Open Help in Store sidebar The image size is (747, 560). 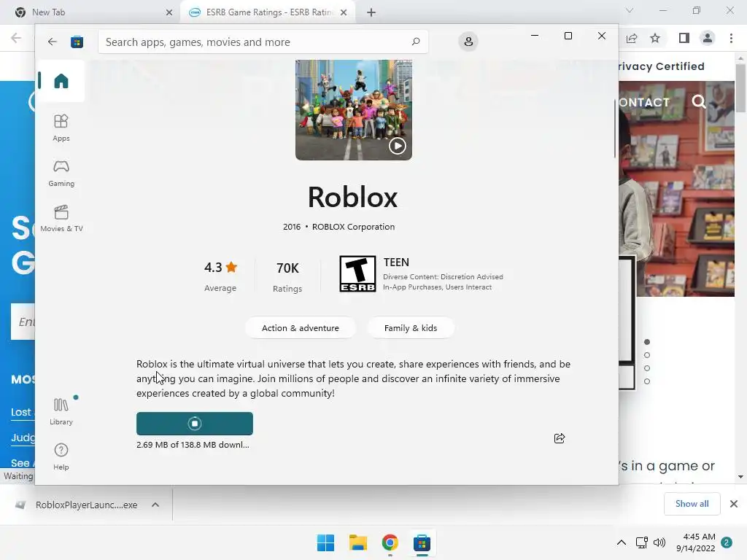click(61, 456)
